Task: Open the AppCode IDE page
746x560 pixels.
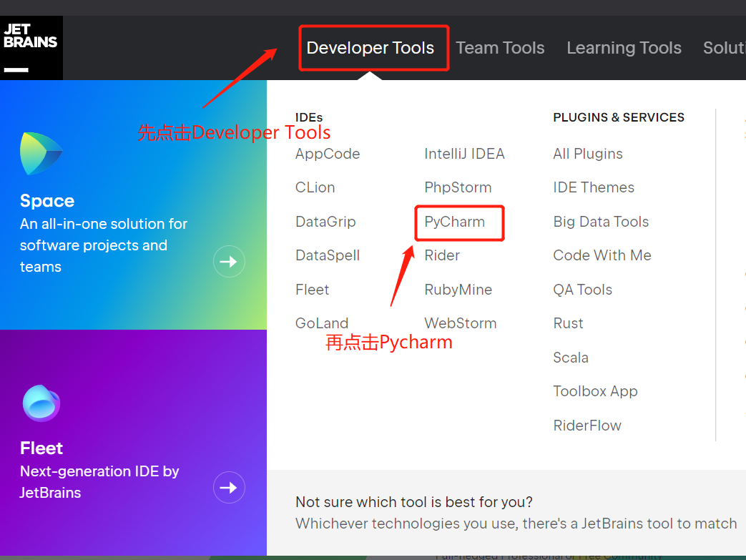Action: coord(328,154)
